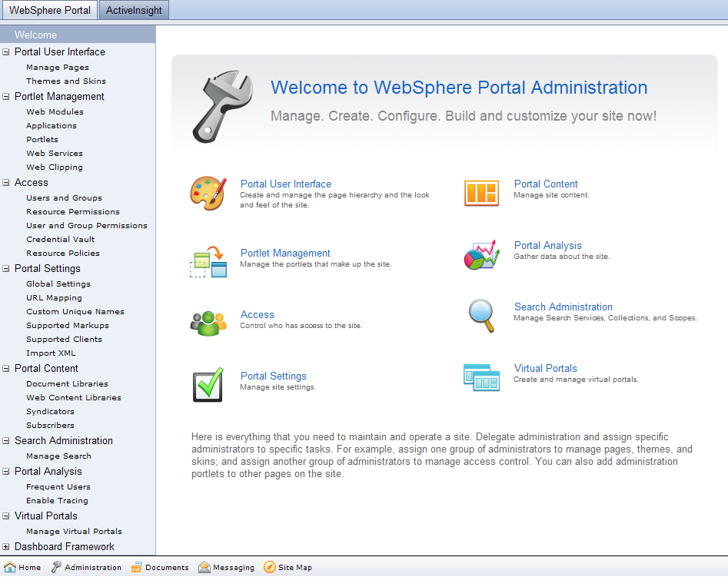Open Web Clipping
Image resolution: width=728 pixels, height=577 pixels.
tap(55, 167)
